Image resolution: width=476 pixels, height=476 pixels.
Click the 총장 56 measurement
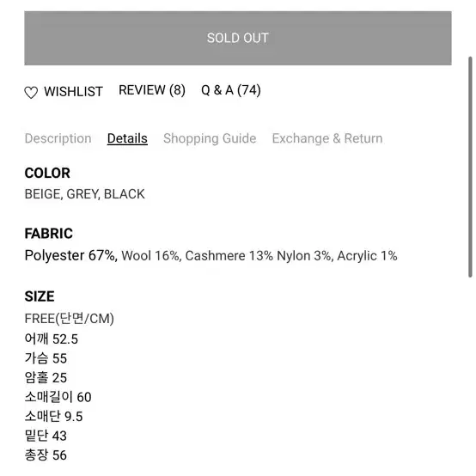click(x=46, y=455)
